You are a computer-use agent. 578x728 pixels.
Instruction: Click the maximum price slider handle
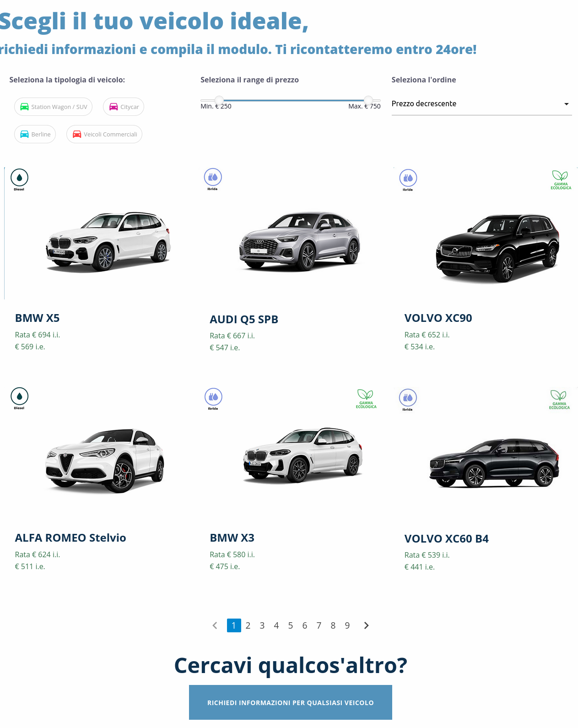(x=368, y=100)
